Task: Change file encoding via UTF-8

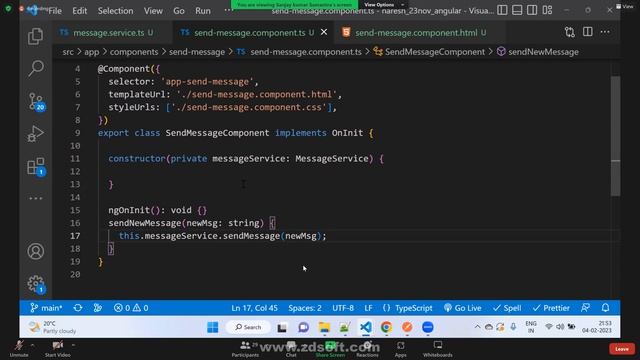Action: 343,308
